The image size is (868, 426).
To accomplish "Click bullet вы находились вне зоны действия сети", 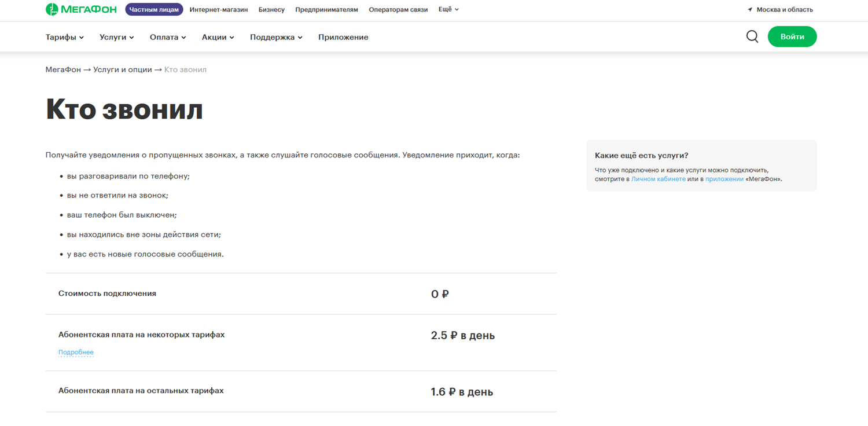I will [x=144, y=234].
